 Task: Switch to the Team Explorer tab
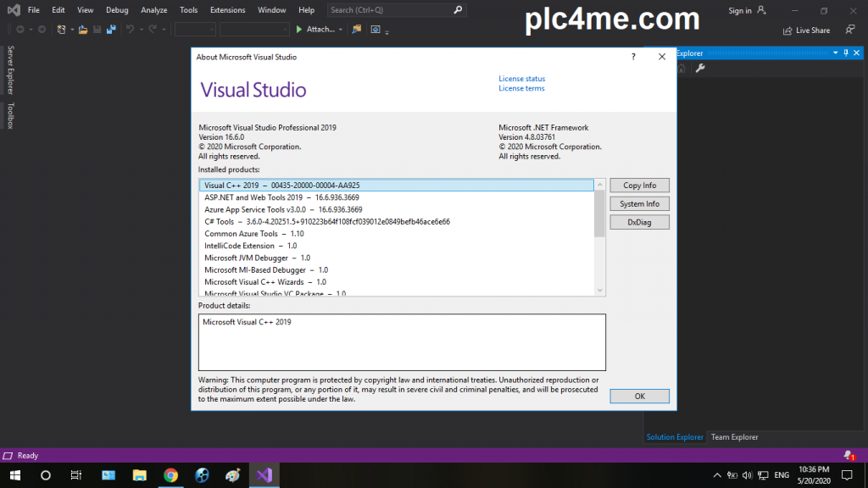pos(734,437)
